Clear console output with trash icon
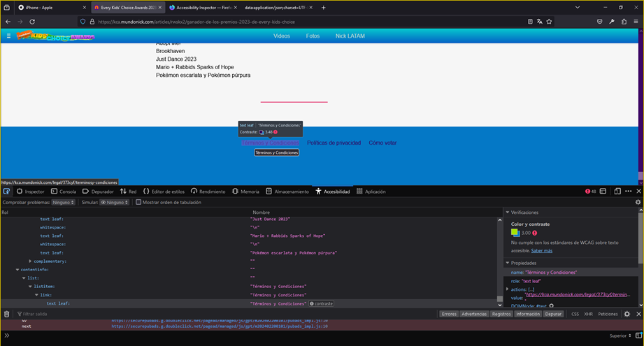Viewport: 644px width, 346px height. pos(6,315)
